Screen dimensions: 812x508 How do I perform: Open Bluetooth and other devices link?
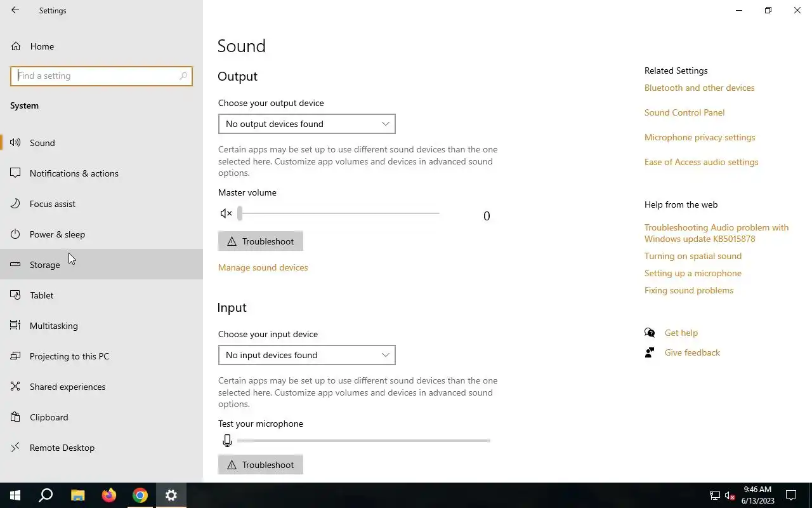click(x=700, y=88)
